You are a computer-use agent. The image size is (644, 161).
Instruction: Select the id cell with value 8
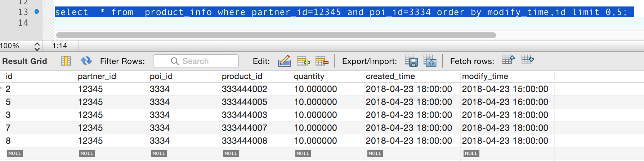point(40,141)
